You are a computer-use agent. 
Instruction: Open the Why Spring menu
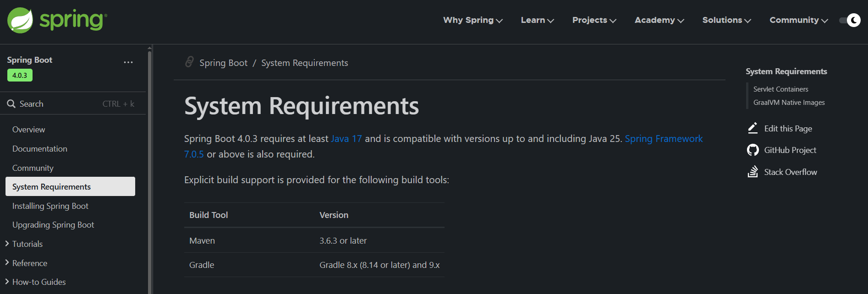473,20
